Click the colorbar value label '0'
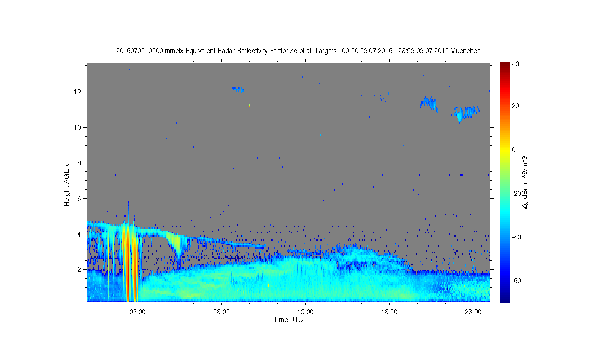 514,150
